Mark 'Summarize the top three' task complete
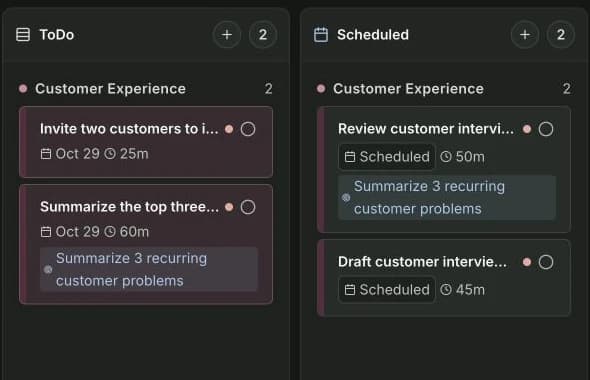This screenshot has width=590, height=380. (248, 207)
